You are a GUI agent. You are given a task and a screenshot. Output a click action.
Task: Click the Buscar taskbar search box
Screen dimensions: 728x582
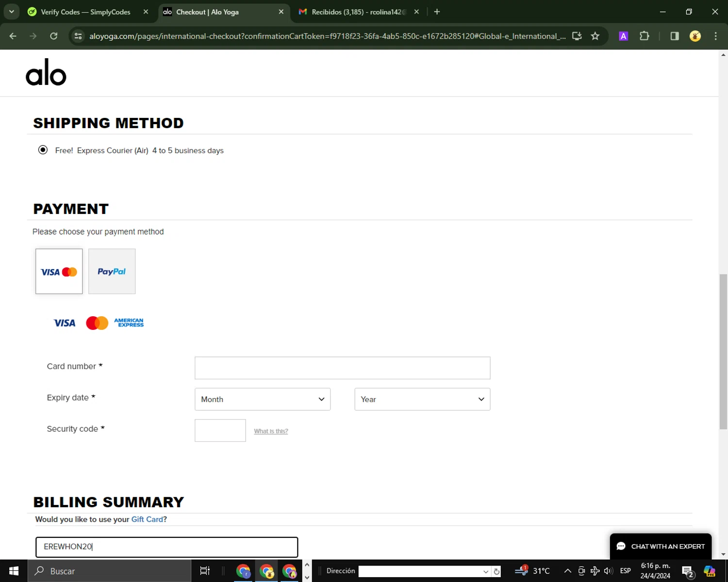[109, 571]
